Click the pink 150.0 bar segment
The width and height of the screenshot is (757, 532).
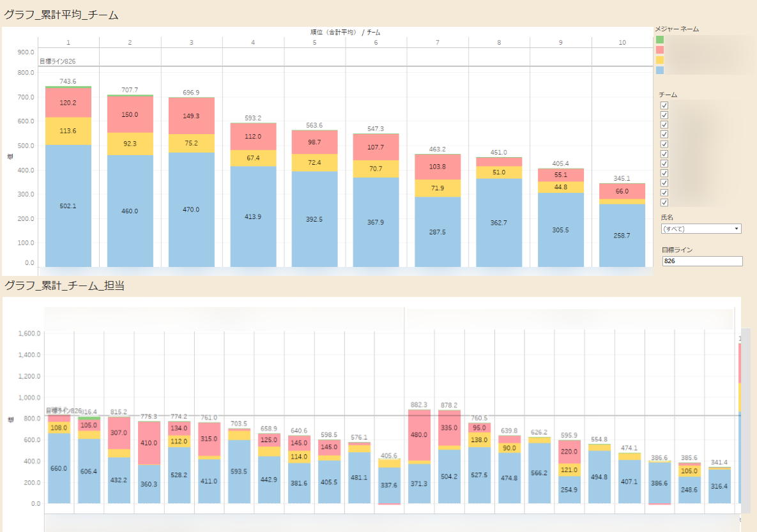pyautogui.click(x=130, y=114)
